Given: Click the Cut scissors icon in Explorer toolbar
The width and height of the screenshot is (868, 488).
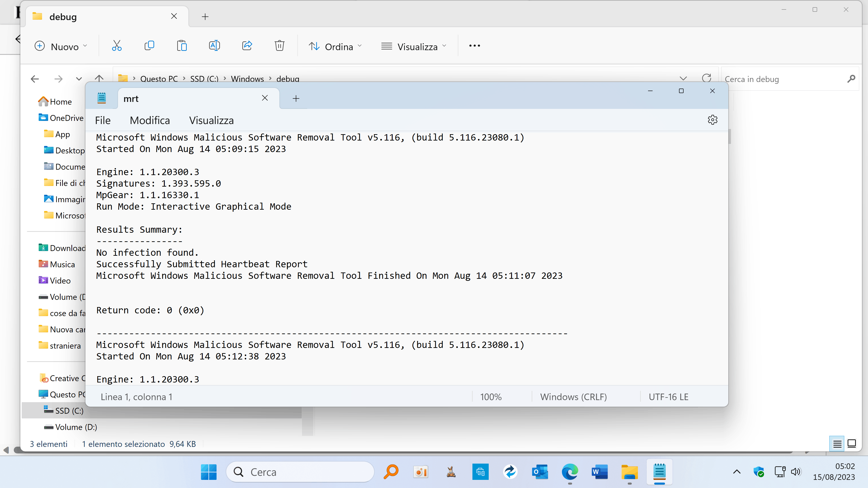Looking at the screenshot, I should pyautogui.click(x=117, y=46).
